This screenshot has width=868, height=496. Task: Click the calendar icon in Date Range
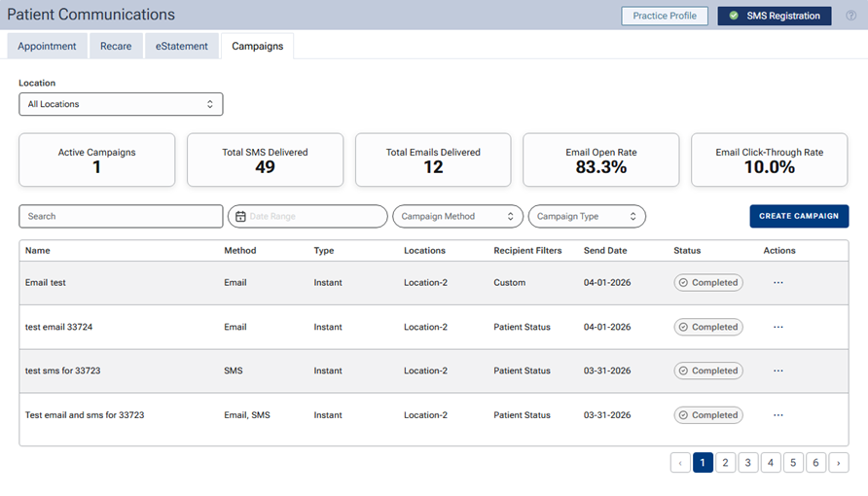[x=240, y=216]
